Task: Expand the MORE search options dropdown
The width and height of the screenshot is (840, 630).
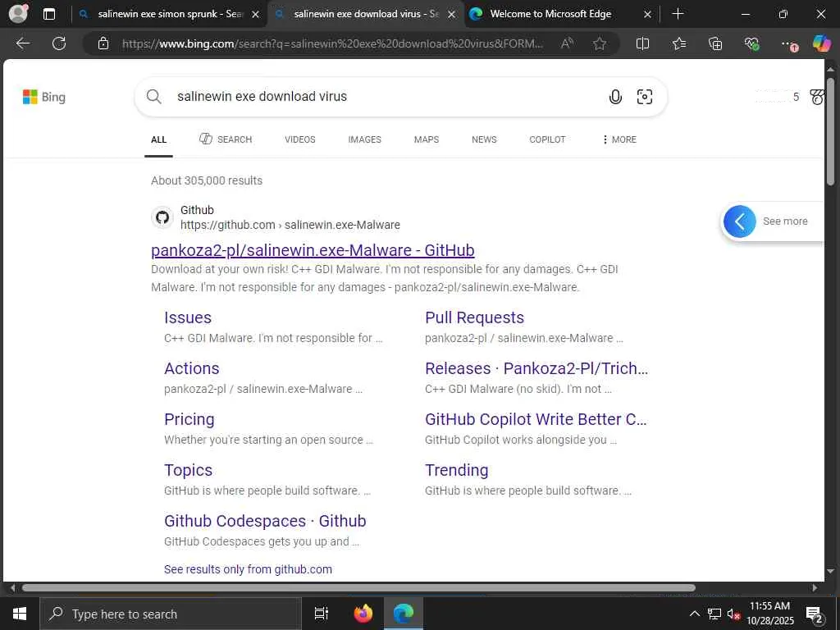Action: (619, 139)
